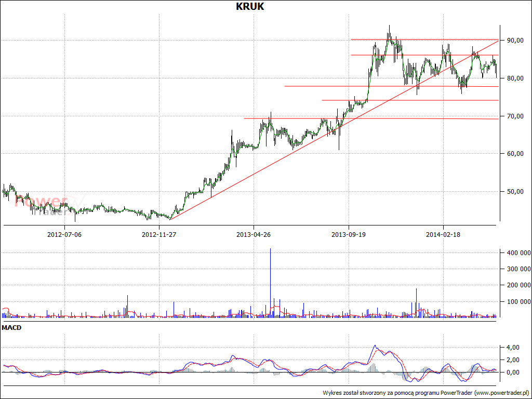The width and height of the screenshot is (532, 399).
Task: Select the 2013-04-26 date label
Action: (254, 234)
